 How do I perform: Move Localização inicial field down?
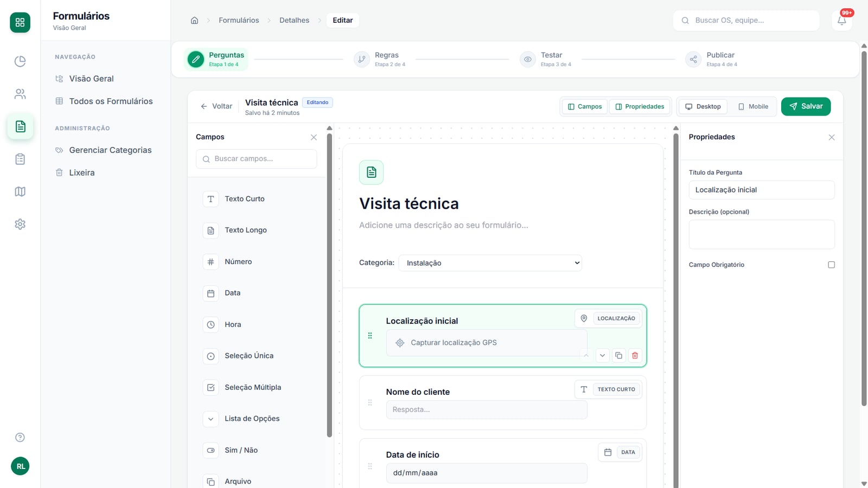coord(602,356)
